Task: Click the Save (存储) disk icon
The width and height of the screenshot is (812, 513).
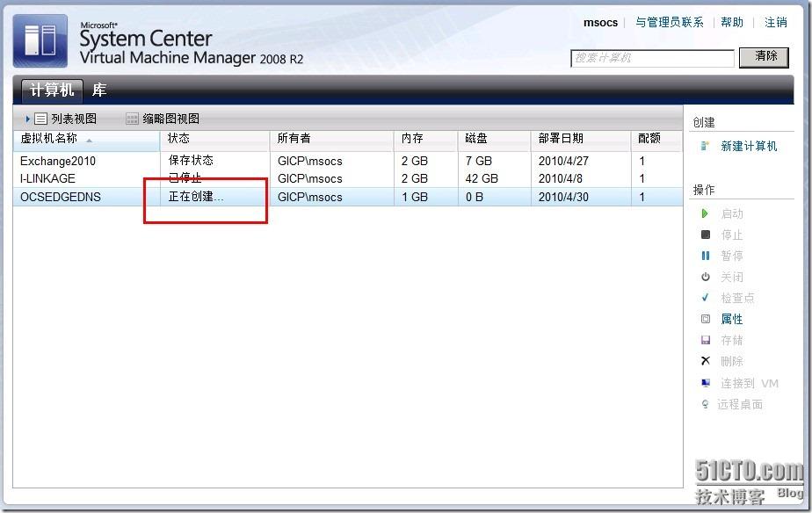Action: pyautogui.click(x=706, y=340)
